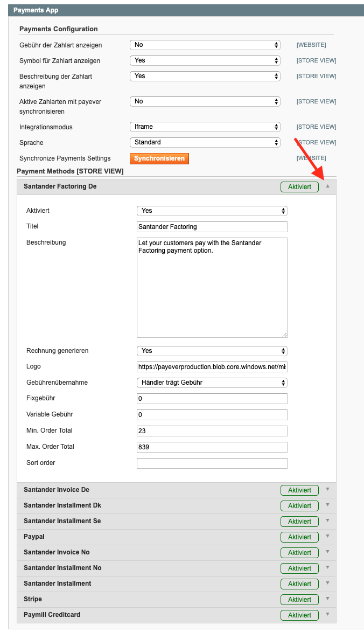This screenshot has width=364, height=632.
Task: Click the 'Paypal' header
Action: coord(177,537)
